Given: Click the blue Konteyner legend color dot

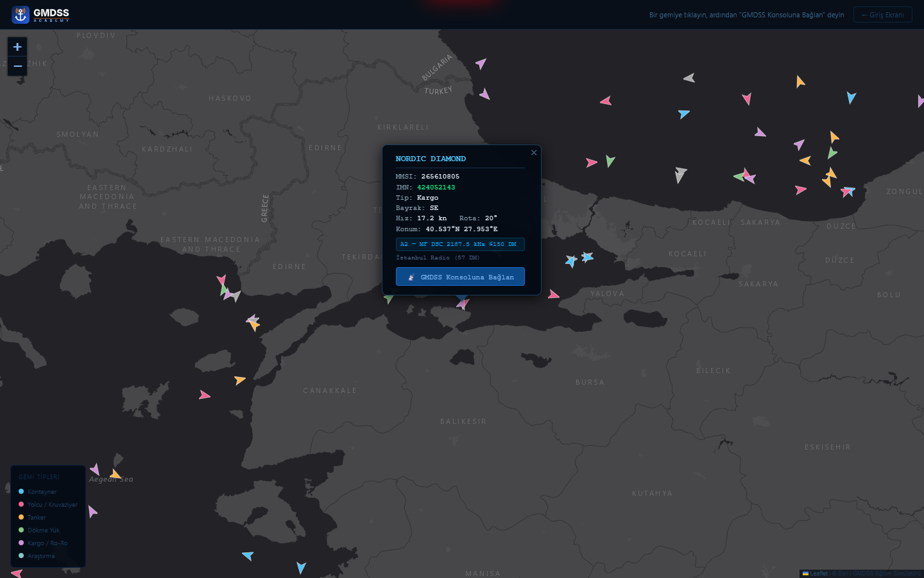Looking at the screenshot, I should [x=21, y=491].
